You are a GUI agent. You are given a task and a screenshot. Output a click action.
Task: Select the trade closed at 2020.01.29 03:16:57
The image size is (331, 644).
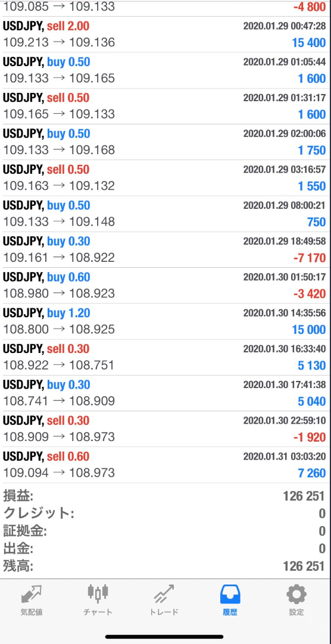165,178
